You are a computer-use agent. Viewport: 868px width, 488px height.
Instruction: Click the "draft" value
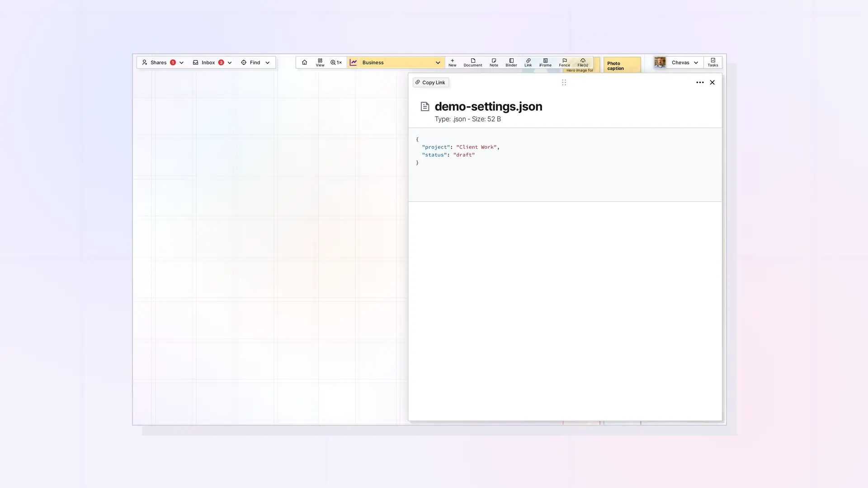click(x=464, y=155)
